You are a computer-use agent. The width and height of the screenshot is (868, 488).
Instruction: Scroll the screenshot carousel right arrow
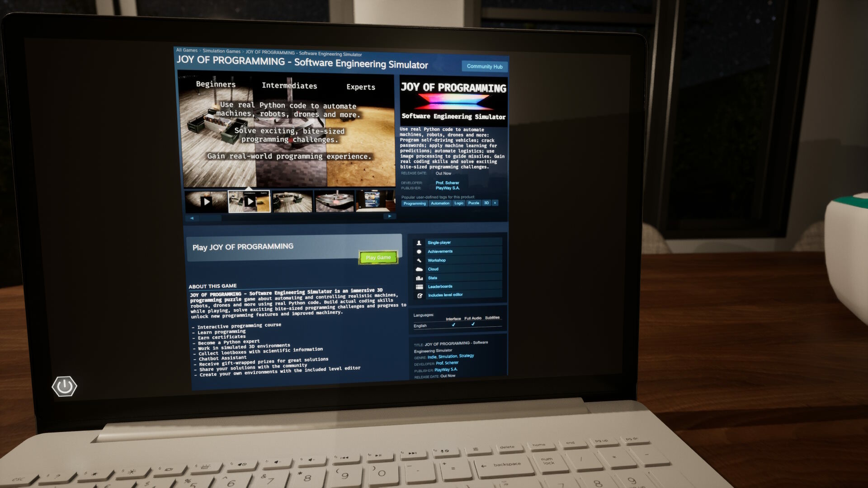point(390,216)
